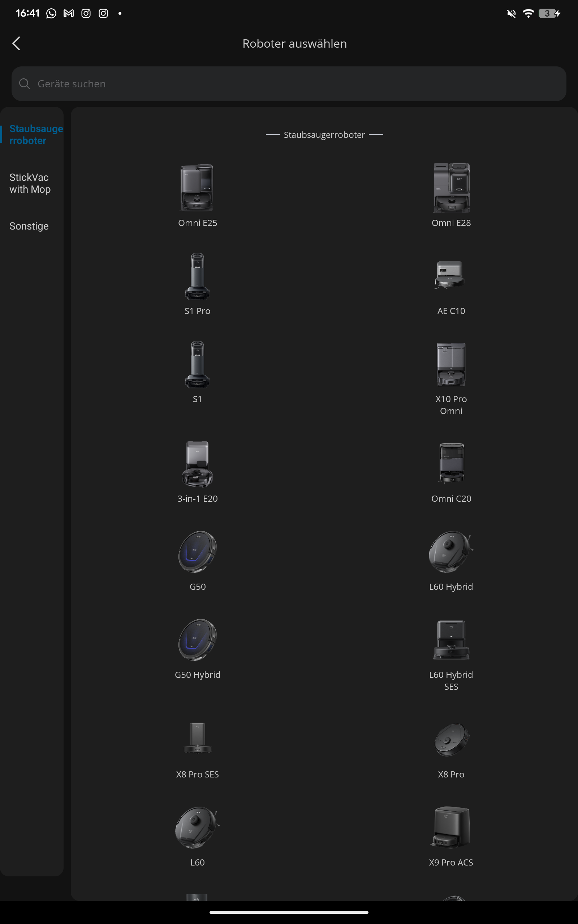This screenshot has width=578, height=924.
Task: Switch to StickVac with Mop category
Action: 30,183
